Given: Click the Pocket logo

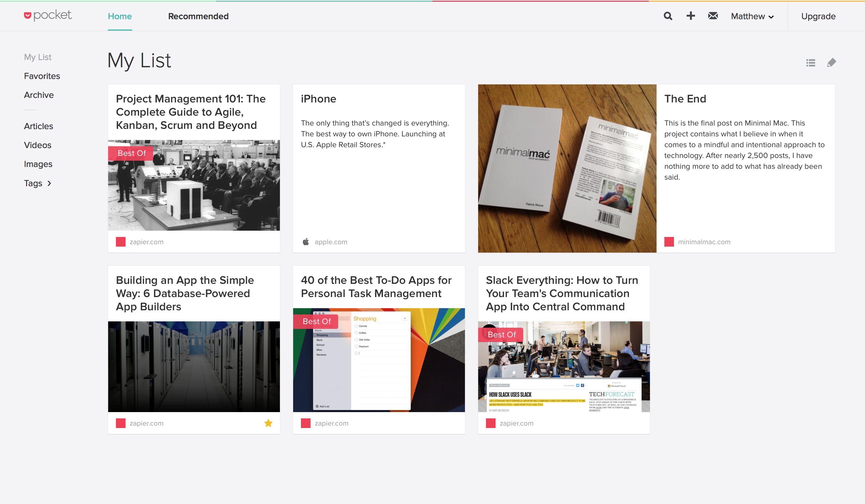Looking at the screenshot, I should point(48,15).
